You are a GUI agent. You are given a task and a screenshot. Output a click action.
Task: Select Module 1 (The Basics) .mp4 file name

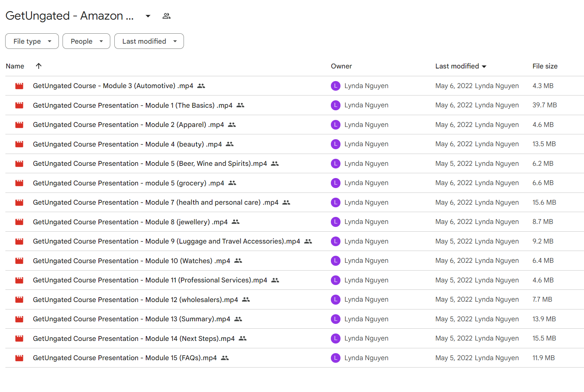tap(132, 105)
